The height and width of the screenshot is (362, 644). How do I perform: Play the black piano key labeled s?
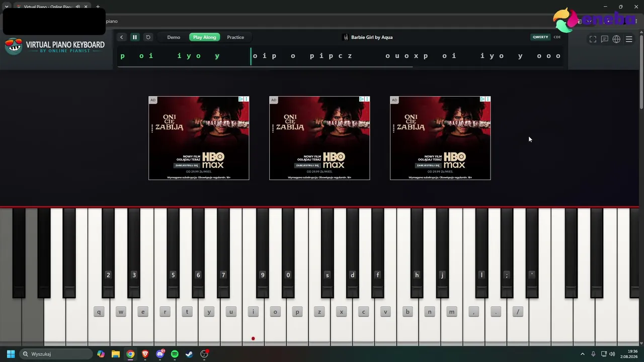point(328,253)
